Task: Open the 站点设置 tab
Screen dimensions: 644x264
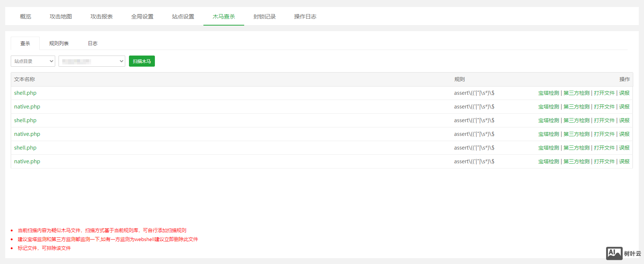Action: (x=183, y=17)
